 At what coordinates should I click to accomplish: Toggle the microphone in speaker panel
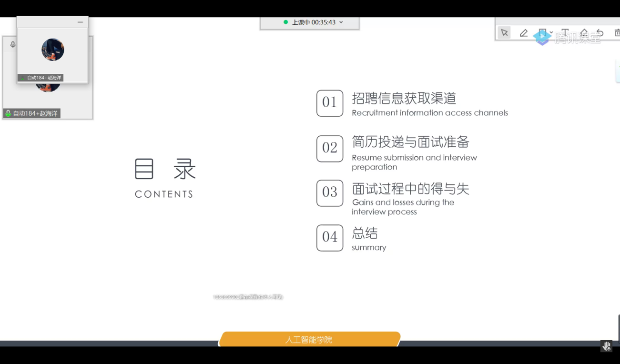[13, 45]
